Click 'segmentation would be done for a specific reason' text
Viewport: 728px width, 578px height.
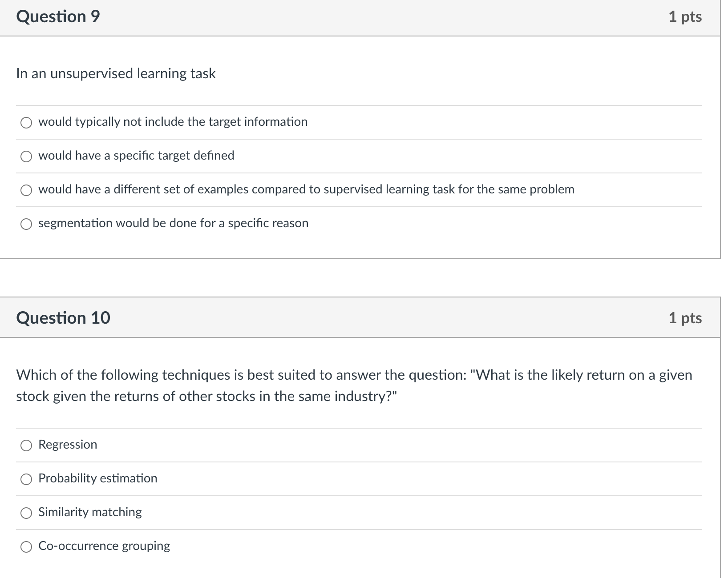174,223
